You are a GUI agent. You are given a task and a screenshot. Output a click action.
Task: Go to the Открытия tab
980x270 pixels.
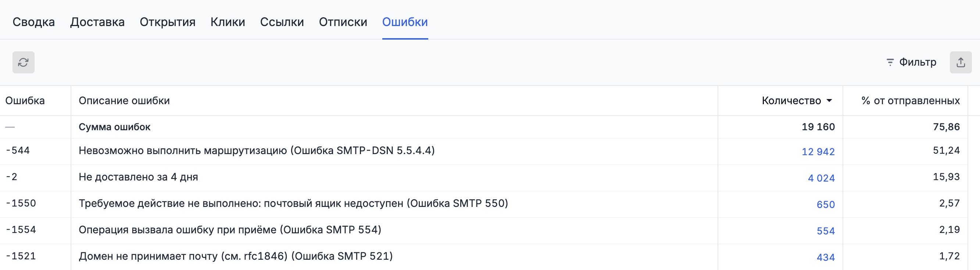(x=167, y=22)
